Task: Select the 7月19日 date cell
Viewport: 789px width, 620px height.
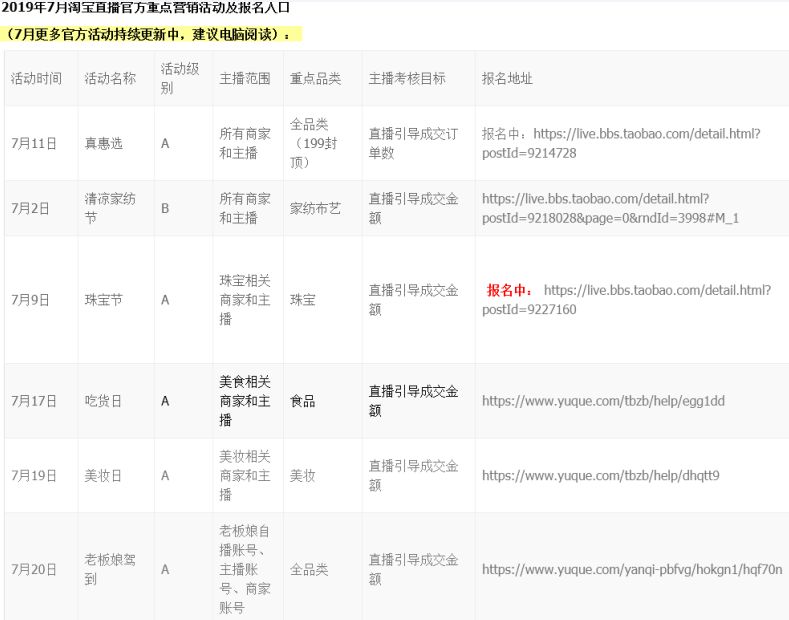Action: [x=34, y=476]
